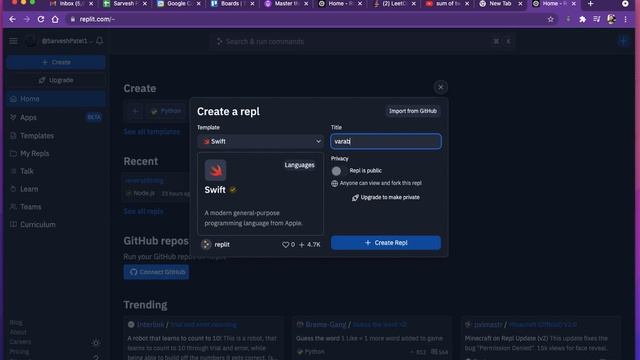Click the My Repls folder icon

pyautogui.click(x=13, y=153)
